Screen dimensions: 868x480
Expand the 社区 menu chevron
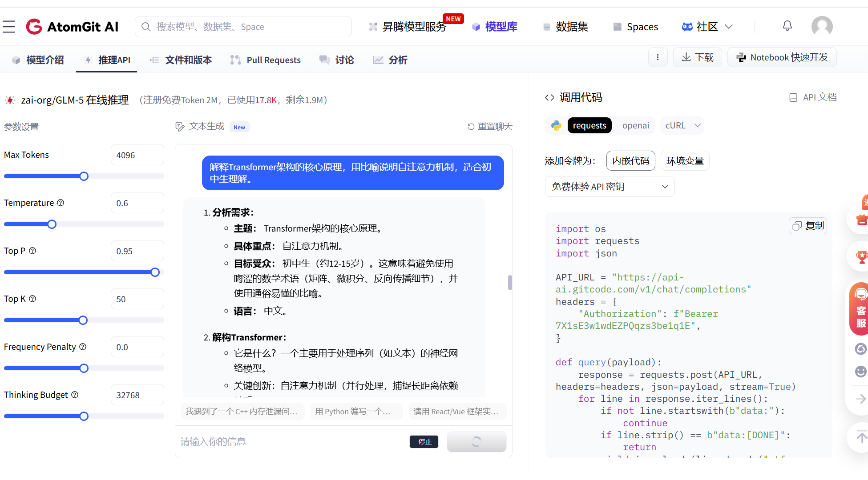(x=728, y=27)
